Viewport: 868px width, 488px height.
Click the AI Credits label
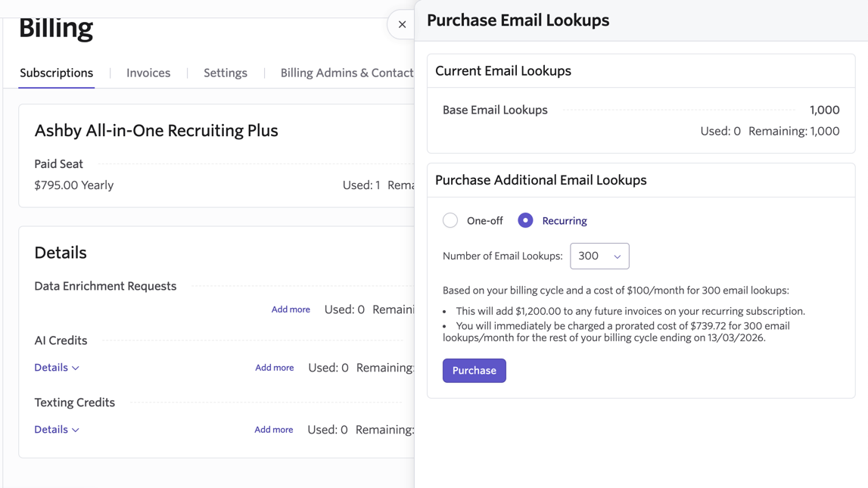point(61,340)
